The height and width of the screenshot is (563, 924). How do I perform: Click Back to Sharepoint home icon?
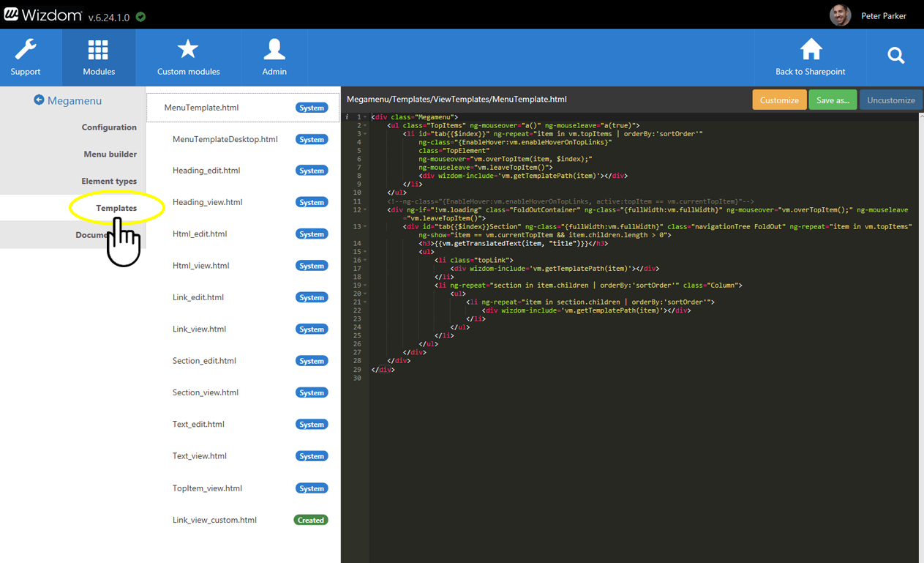pyautogui.click(x=810, y=50)
